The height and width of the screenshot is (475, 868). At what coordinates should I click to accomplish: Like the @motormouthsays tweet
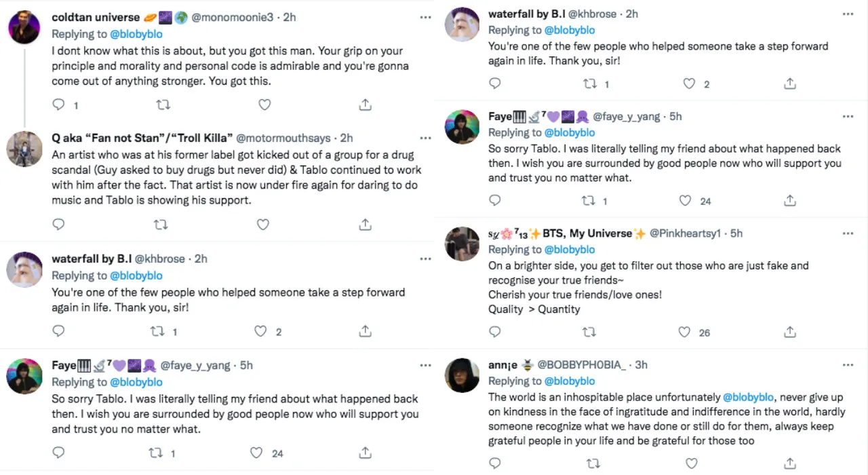pos(262,224)
